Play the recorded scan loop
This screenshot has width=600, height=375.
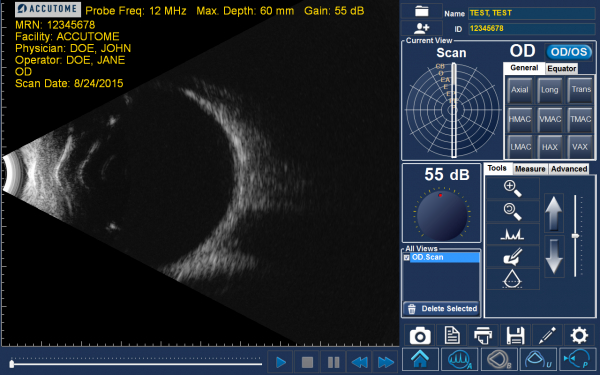point(280,362)
